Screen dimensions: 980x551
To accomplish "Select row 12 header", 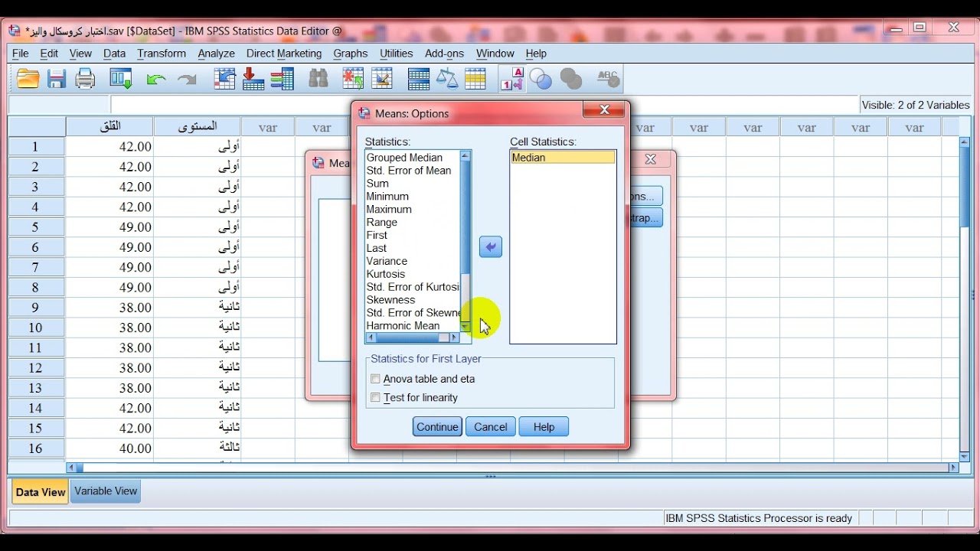I will tap(36, 368).
